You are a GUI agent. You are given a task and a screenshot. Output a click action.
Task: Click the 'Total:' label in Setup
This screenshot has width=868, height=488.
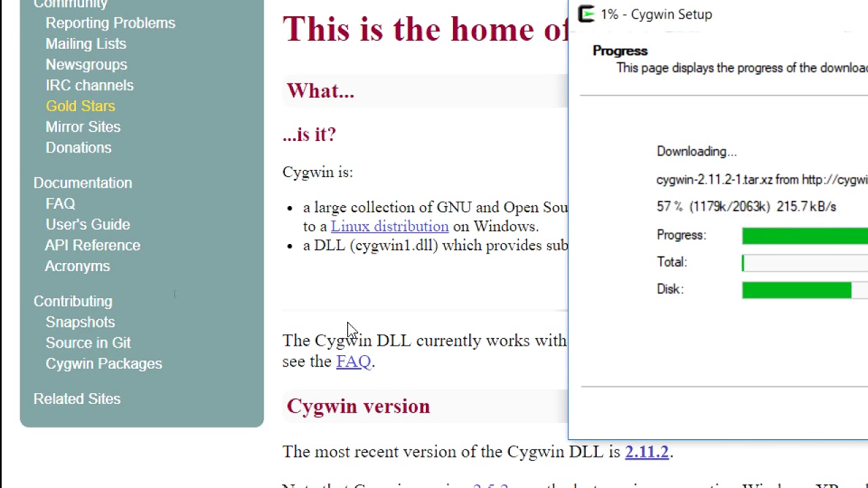pyautogui.click(x=671, y=262)
